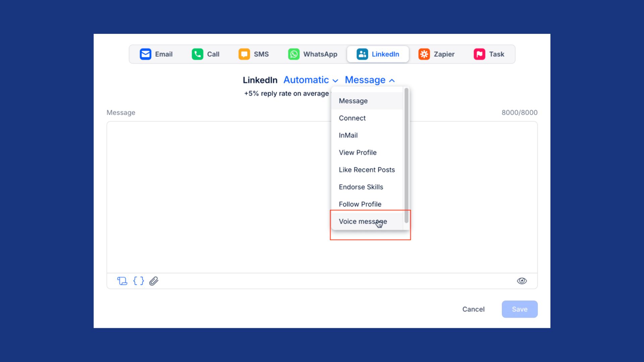Choose InMail from the message type list

tap(348, 135)
